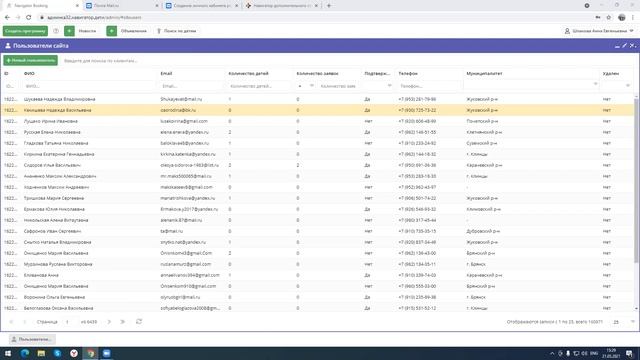Click the Новый пользователь button

click(x=31, y=60)
